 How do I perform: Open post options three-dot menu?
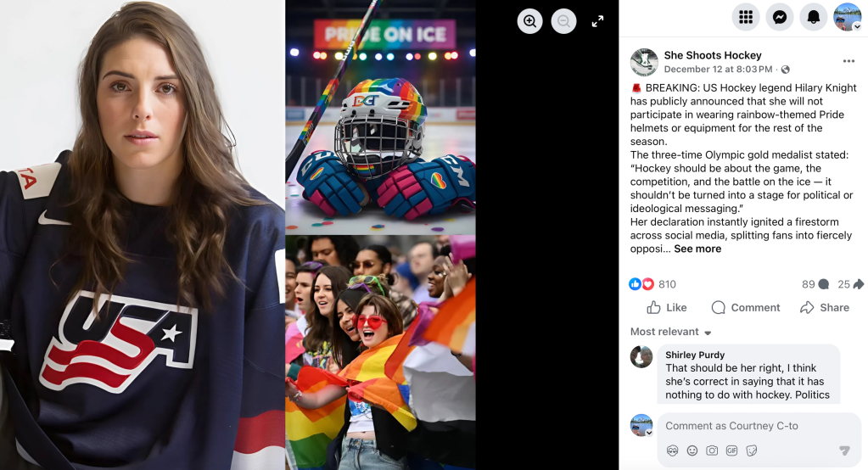[x=848, y=61]
